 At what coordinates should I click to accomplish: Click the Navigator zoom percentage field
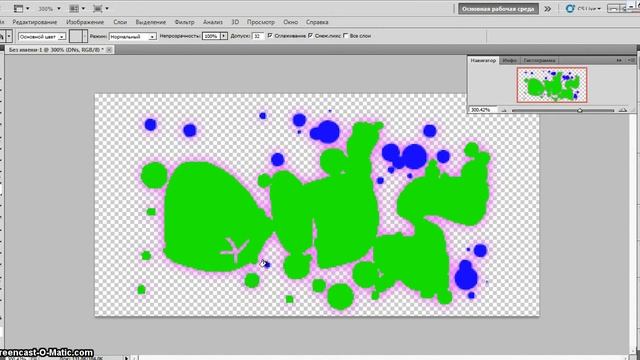coord(483,110)
